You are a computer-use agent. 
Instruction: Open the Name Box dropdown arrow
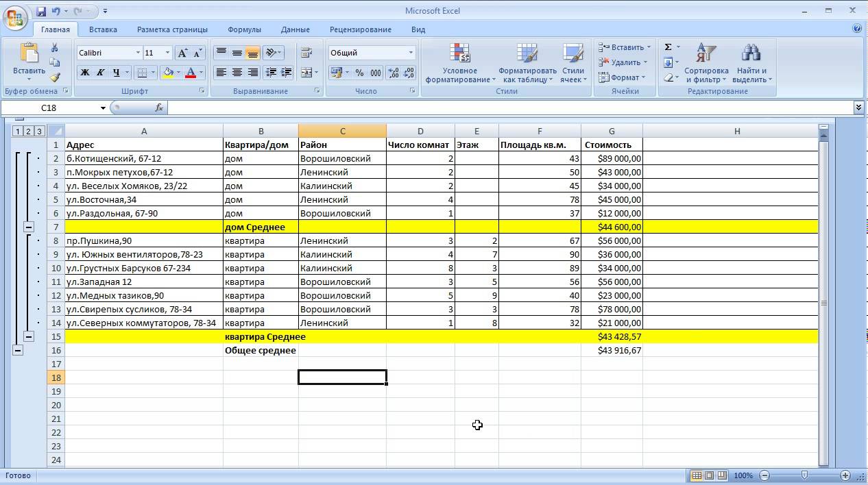pos(104,108)
